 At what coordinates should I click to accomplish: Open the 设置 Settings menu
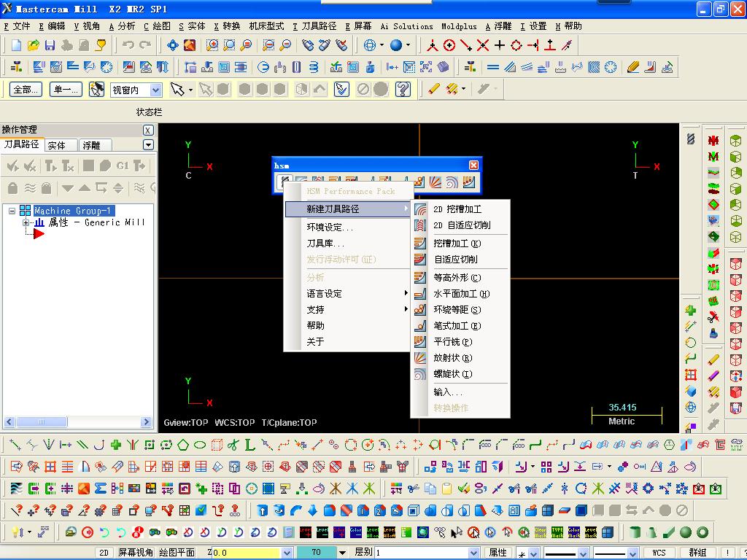coord(533,26)
